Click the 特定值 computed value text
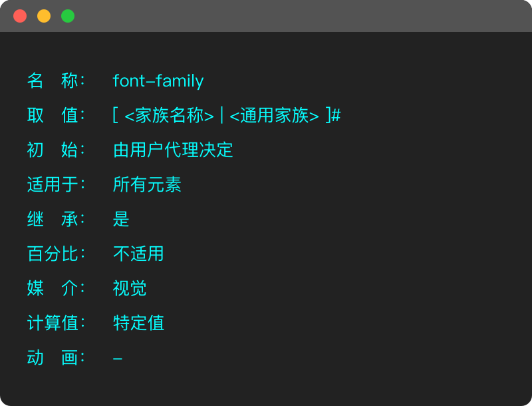This screenshot has width=532, height=406. pyautogui.click(x=138, y=323)
